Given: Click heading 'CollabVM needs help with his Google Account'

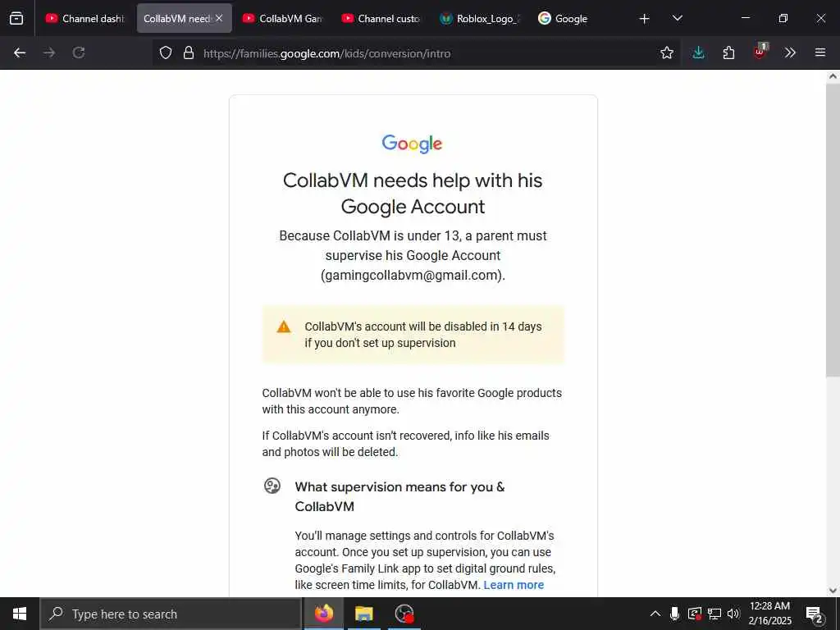Looking at the screenshot, I should [413, 194].
